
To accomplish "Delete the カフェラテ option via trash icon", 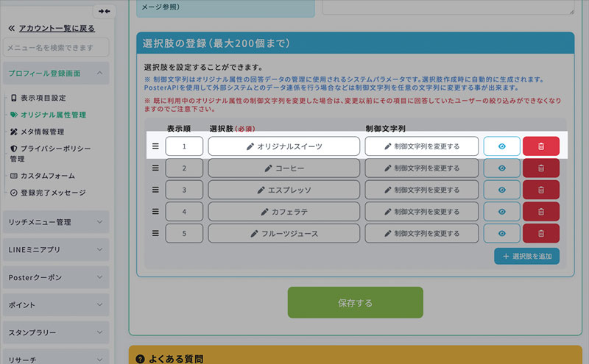I will (x=540, y=212).
